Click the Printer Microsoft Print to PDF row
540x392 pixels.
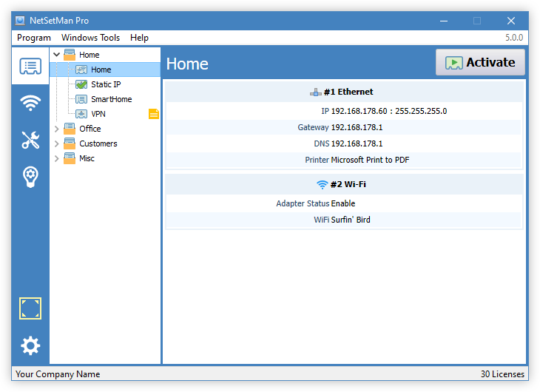(x=344, y=160)
